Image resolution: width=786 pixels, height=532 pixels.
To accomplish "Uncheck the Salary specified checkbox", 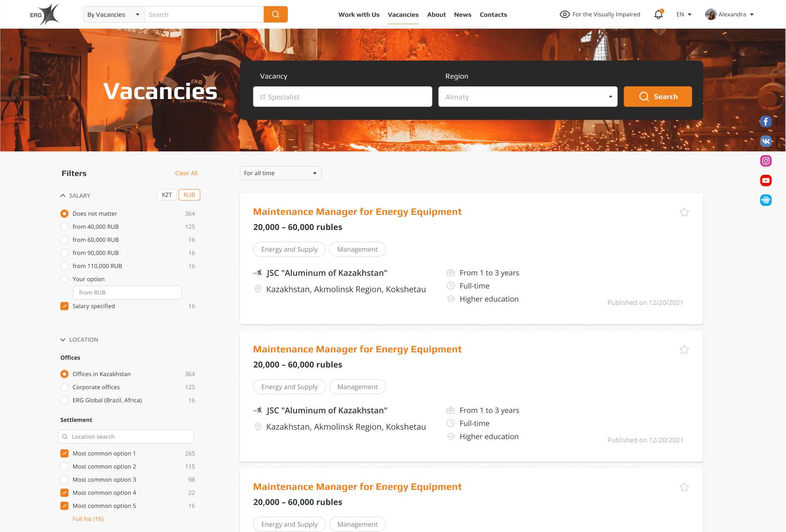I will pos(65,306).
